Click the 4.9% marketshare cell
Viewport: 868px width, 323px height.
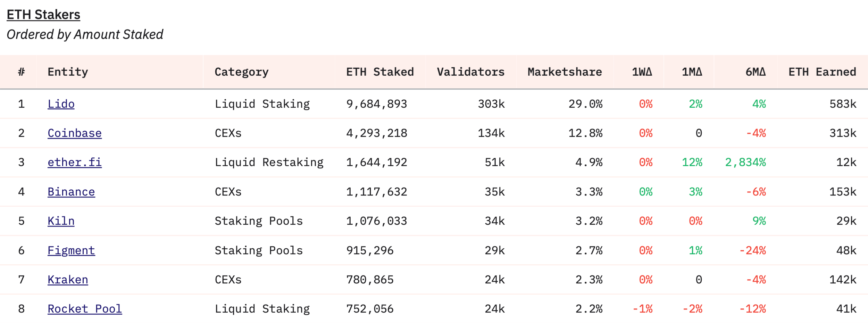click(589, 162)
